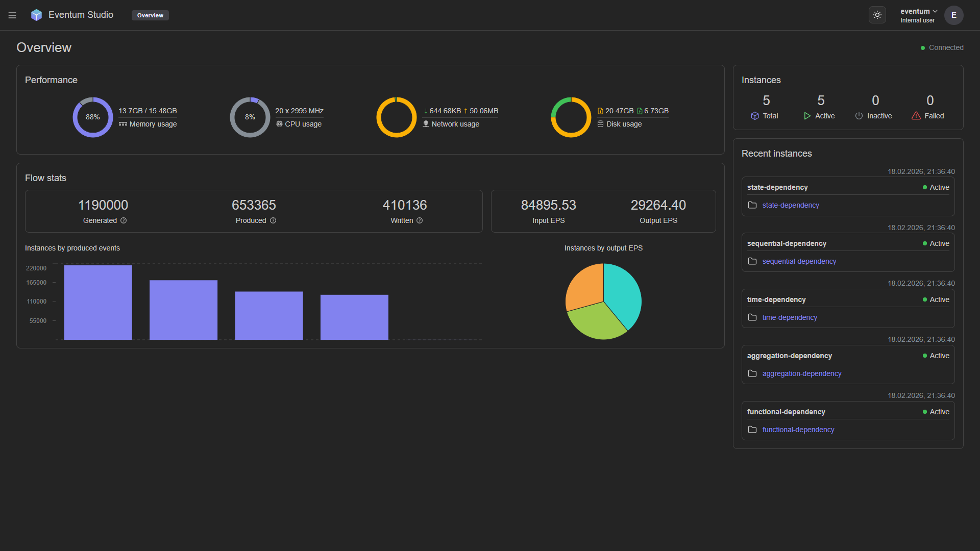Open the aggregation-dependency folder link
The width and height of the screenshot is (980, 551).
[x=801, y=374]
